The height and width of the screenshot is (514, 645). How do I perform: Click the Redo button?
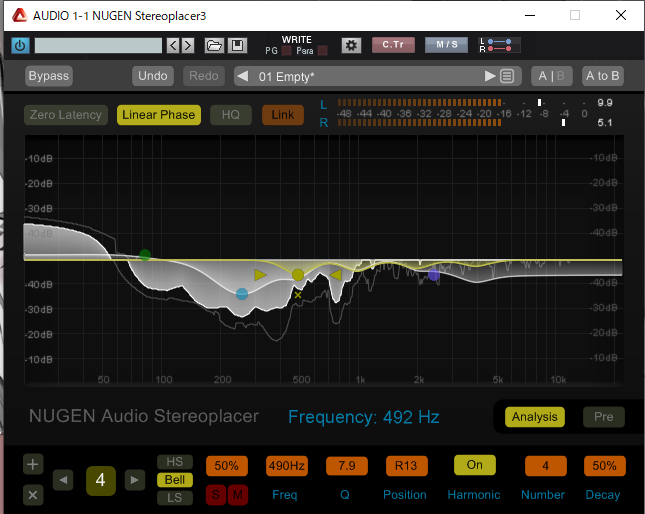click(x=204, y=76)
